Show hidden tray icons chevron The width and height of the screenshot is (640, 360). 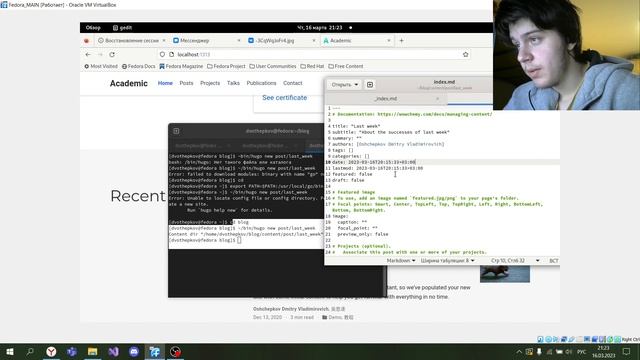click(x=519, y=351)
